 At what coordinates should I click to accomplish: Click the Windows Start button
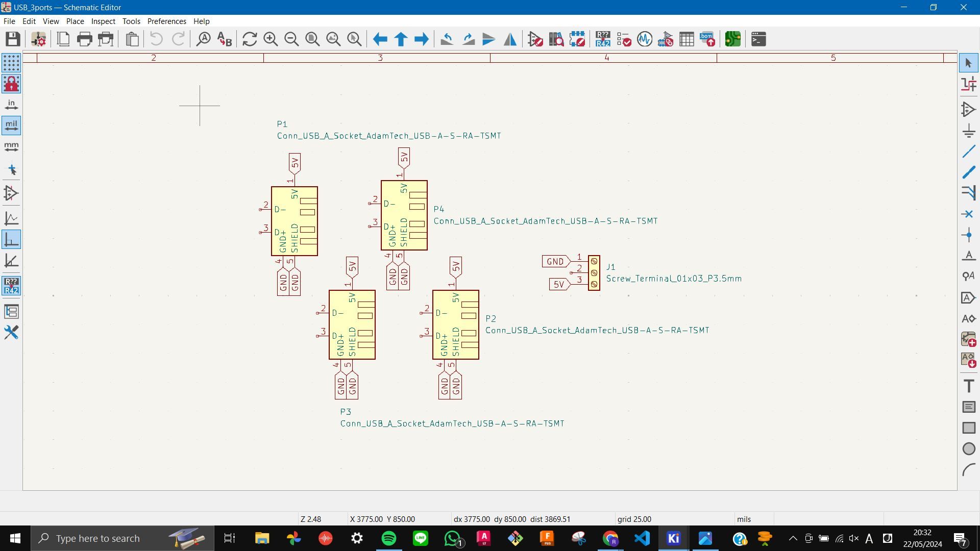15,538
